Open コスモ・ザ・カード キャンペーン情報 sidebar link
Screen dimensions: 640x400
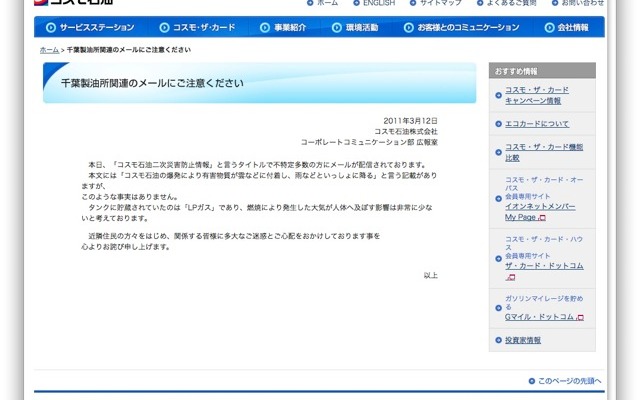coord(537,95)
